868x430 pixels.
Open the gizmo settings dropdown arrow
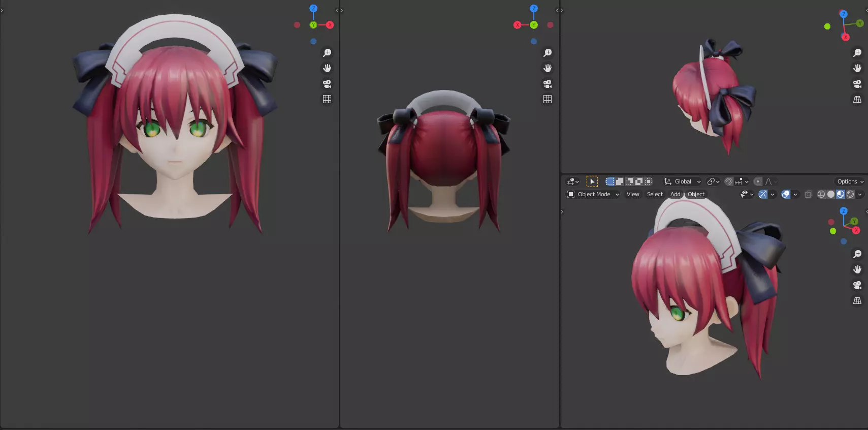point(773,194)
